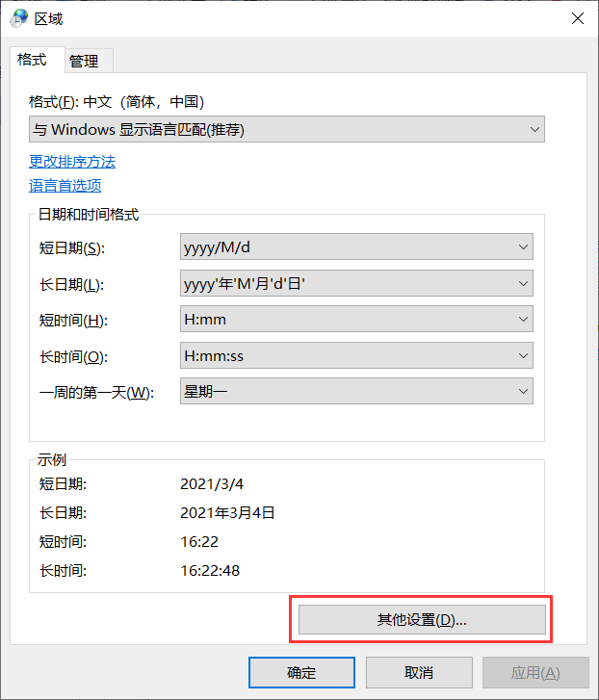
Task: Click the 长日期(L): field label
Action: tap(72, 284)
